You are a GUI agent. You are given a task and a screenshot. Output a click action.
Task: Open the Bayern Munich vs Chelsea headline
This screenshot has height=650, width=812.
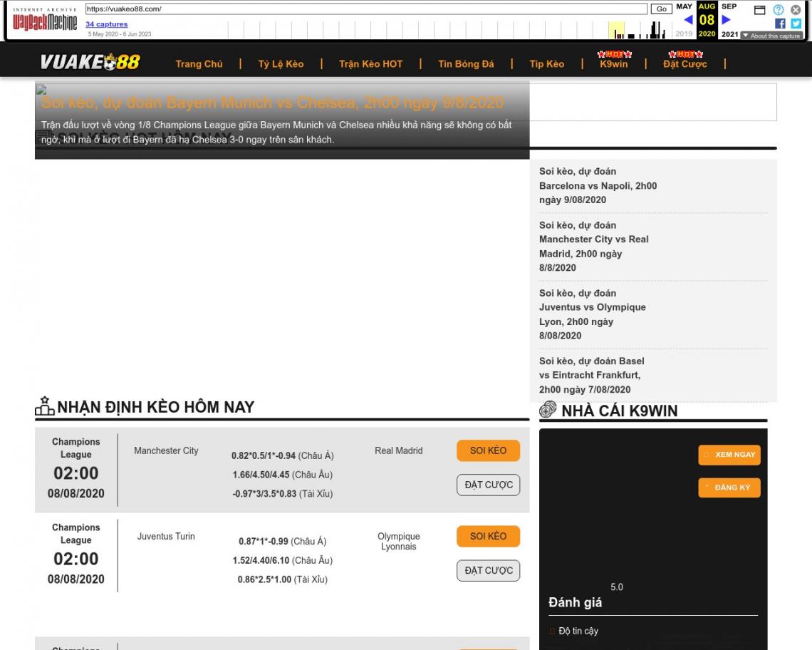[x=272, y=103]
